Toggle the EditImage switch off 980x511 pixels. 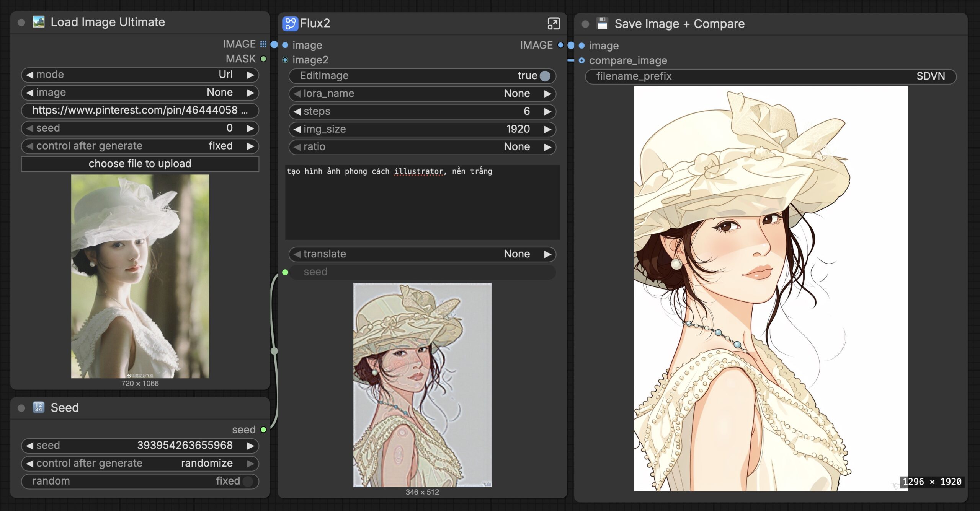coord(545,76)
